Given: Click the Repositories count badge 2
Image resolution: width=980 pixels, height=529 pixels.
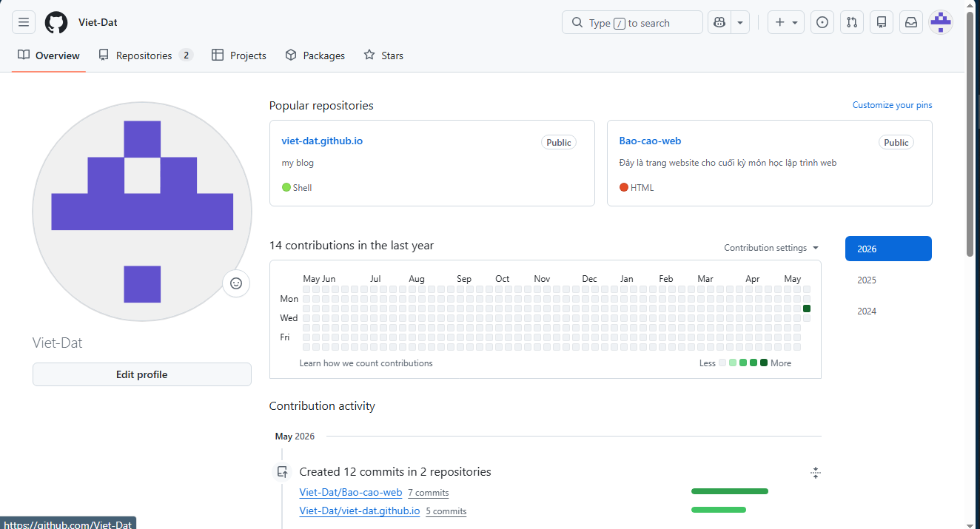Looking at the screenshot, I should click(x=186, y=55).
